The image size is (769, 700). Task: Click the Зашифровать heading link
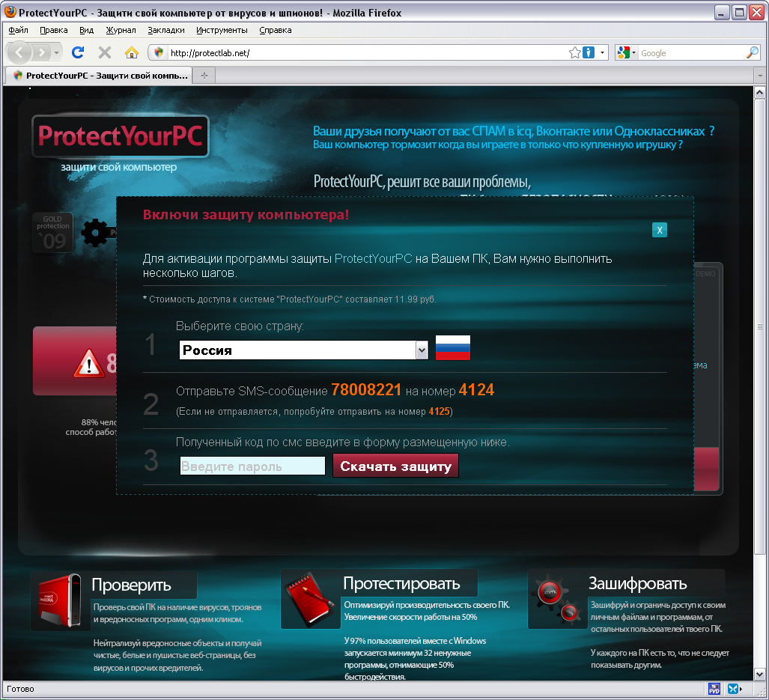click(637, 583)
